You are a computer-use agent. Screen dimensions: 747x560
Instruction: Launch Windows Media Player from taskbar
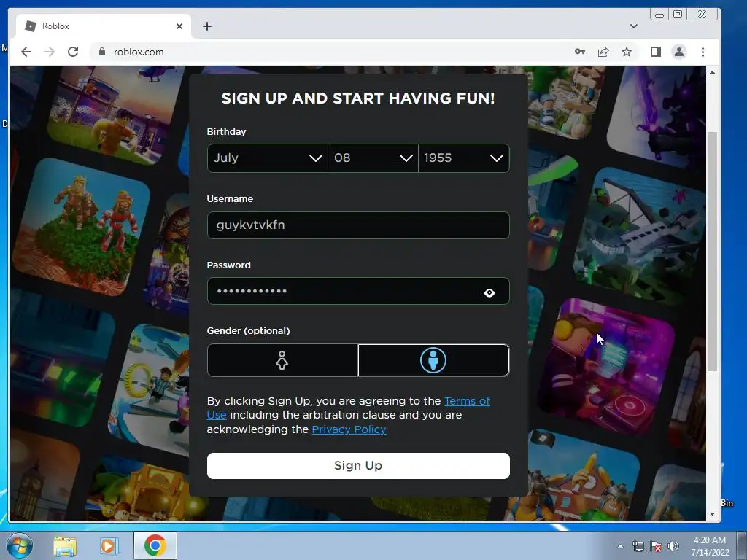[x=109, y=545]
